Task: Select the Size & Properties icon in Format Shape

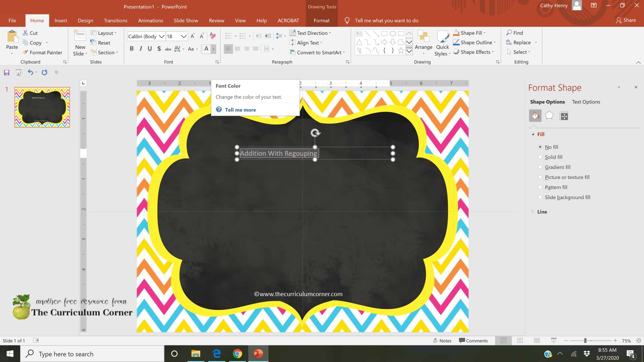Action: point(563,116)
